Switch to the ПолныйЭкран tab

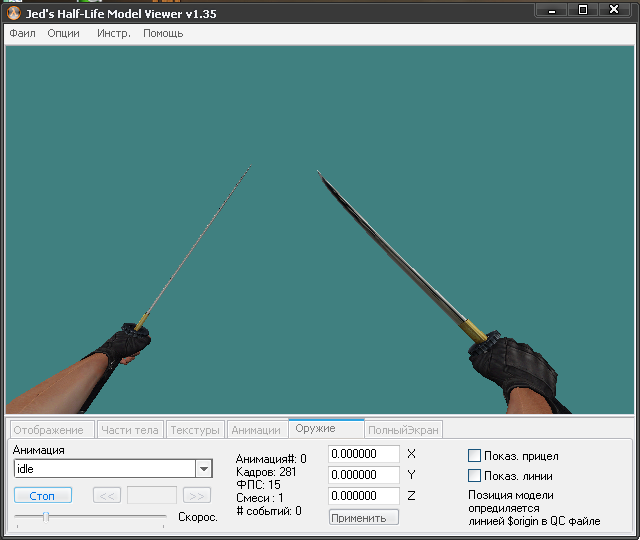[x=403, y=430]
